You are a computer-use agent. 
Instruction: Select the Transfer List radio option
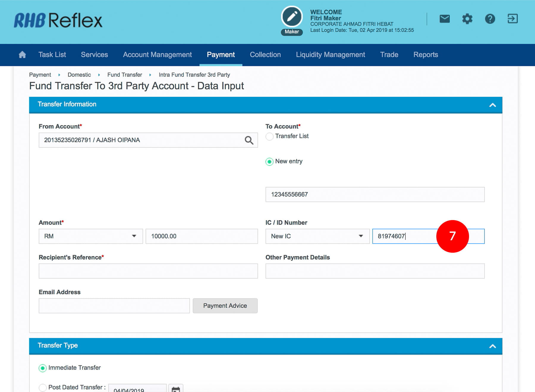(270, 136)
